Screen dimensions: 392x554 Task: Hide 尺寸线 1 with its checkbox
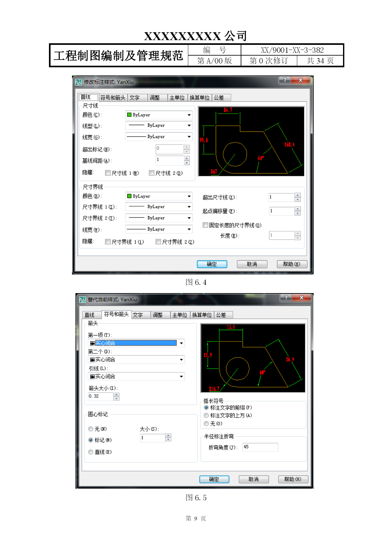pos(108,173)
